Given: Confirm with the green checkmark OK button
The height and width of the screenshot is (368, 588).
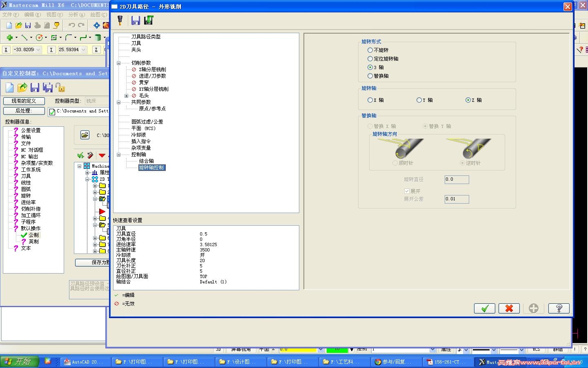Looking at the screenshot, I should 485,308.
